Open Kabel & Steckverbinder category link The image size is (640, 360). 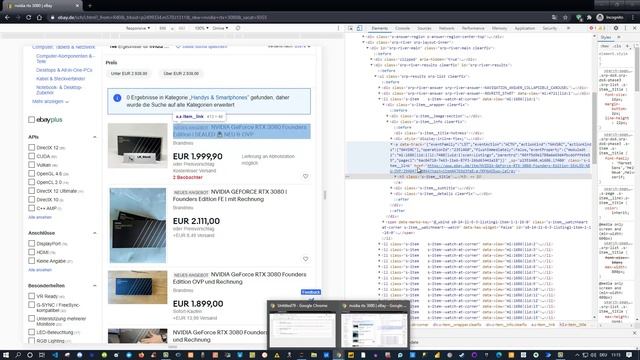click(x=60, y=78)
